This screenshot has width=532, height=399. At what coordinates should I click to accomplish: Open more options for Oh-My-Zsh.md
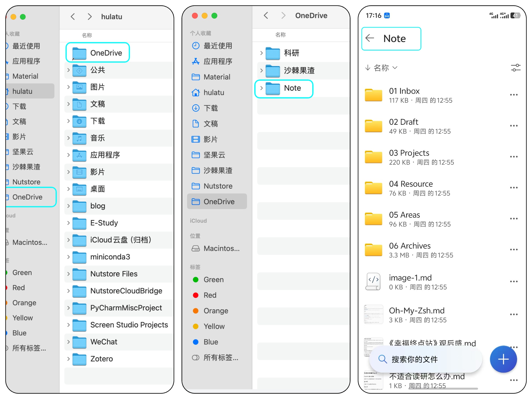click(514, 314)
